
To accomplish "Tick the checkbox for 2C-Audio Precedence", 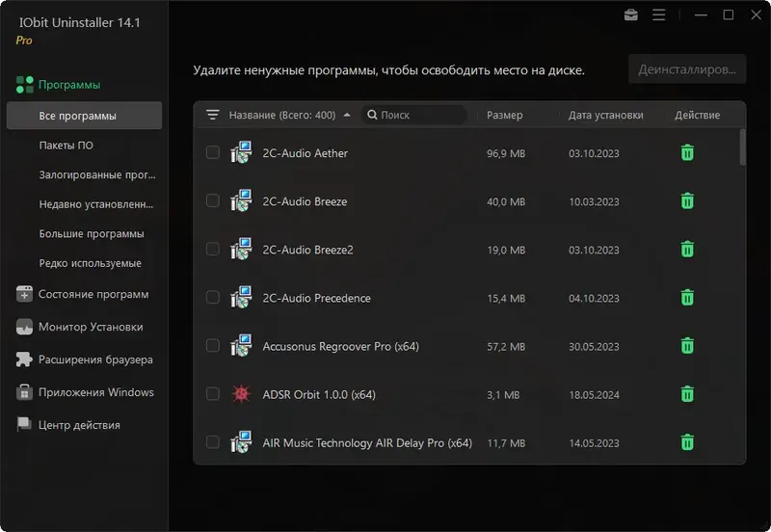I will pyautogui.click(x=213, y=298).
